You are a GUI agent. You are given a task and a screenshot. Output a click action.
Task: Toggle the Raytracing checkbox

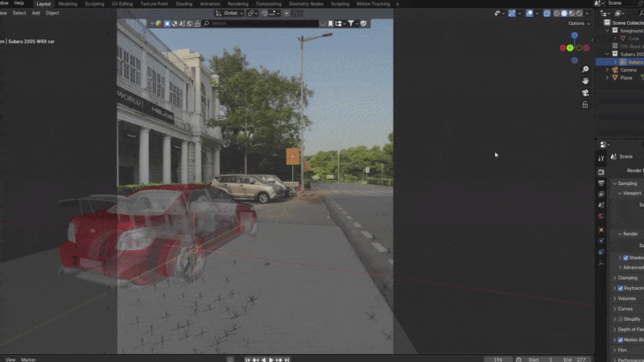[x=621, y=289]
